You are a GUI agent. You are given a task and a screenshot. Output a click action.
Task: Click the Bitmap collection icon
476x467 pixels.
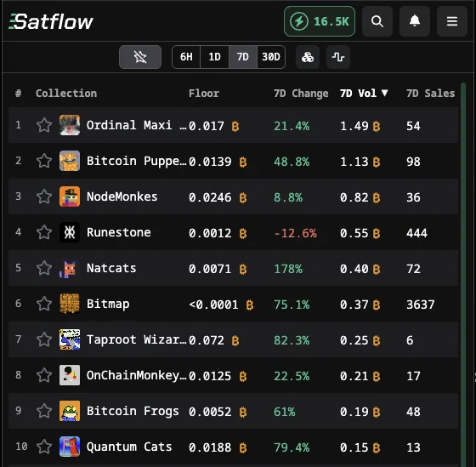coord(70,304)
